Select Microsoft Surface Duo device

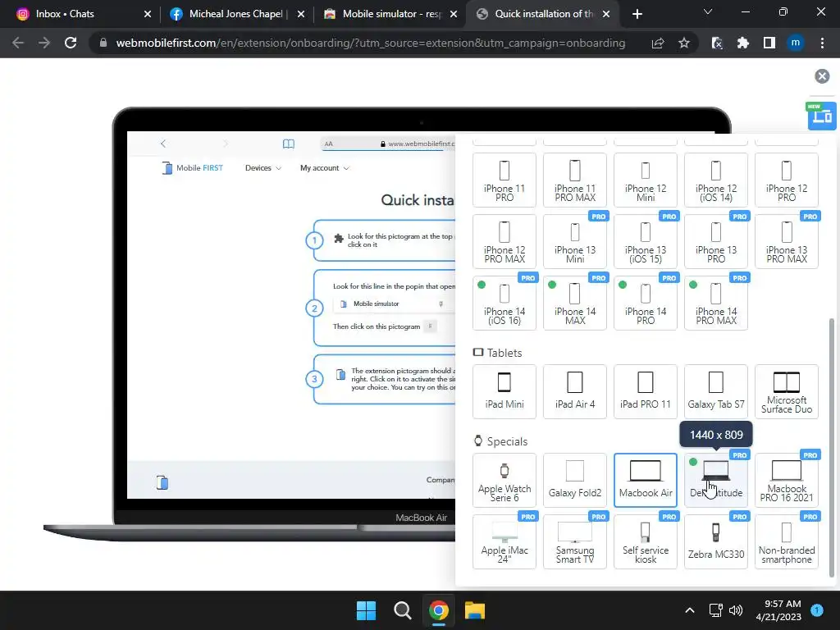tap(787, 391)
